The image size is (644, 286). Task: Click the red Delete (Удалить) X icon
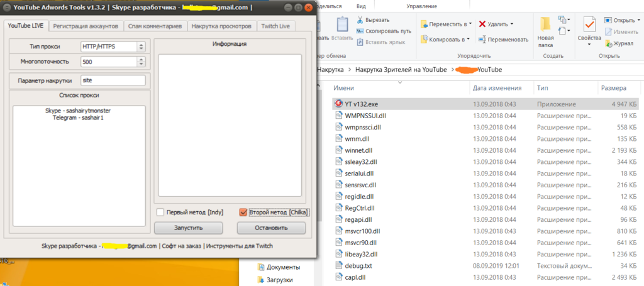[482, 24]
